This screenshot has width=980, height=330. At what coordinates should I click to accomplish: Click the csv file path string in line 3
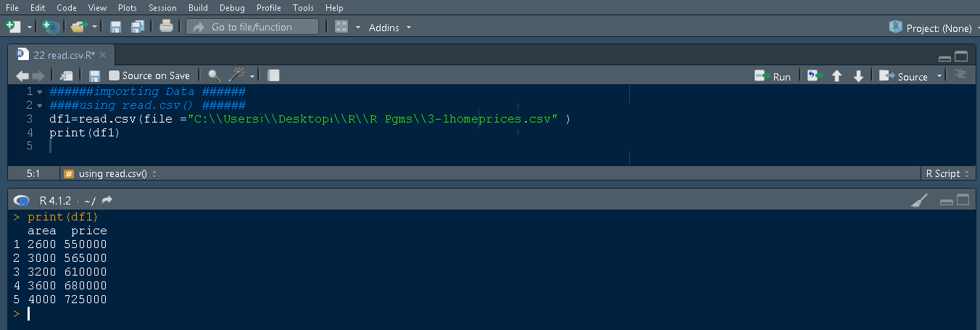tap(373, 119)
